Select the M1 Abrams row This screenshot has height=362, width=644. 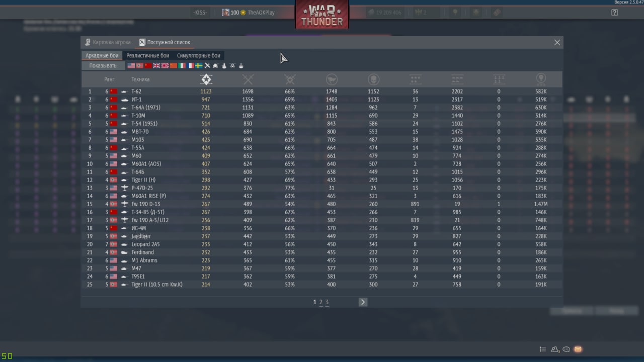322,260
